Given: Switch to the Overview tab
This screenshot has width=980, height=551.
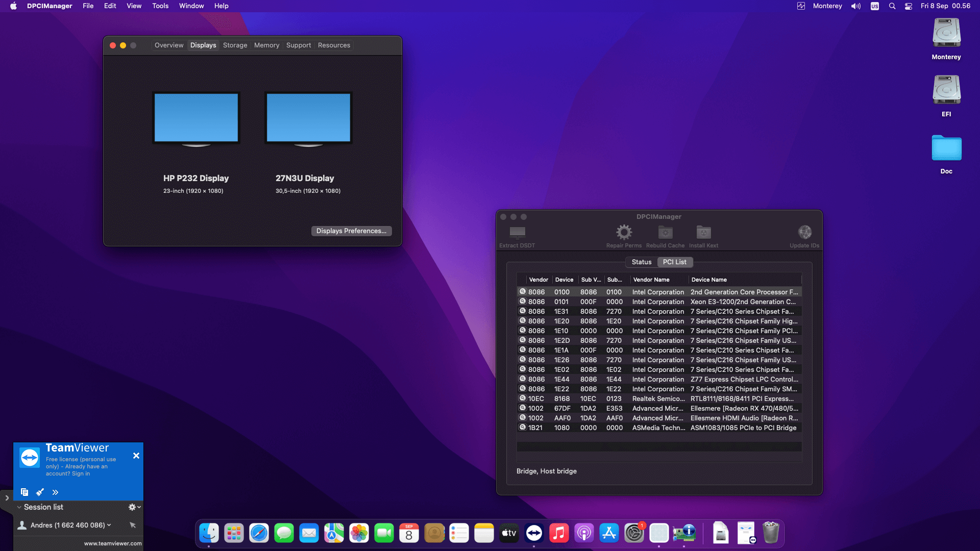Looking at the screenshot, I should (169, 45).
